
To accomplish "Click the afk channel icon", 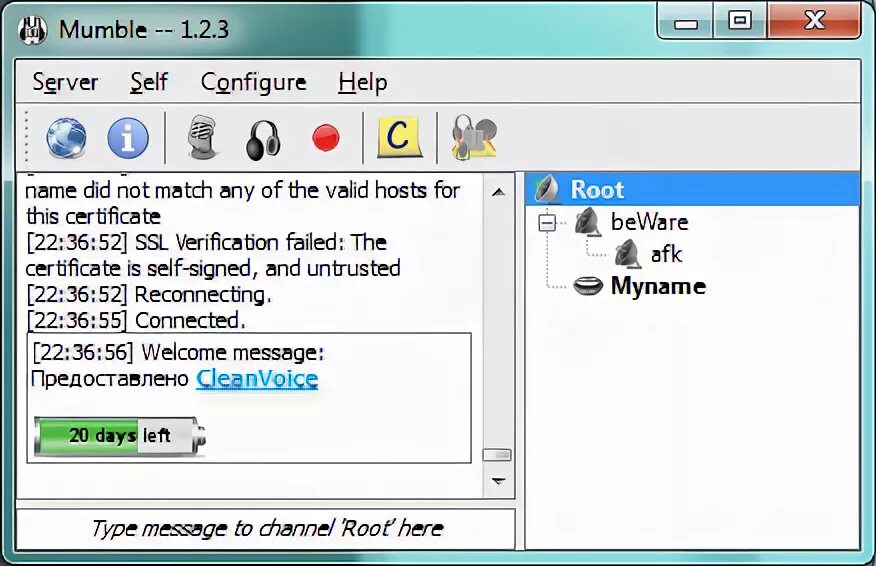I will [x=628, y=254].
